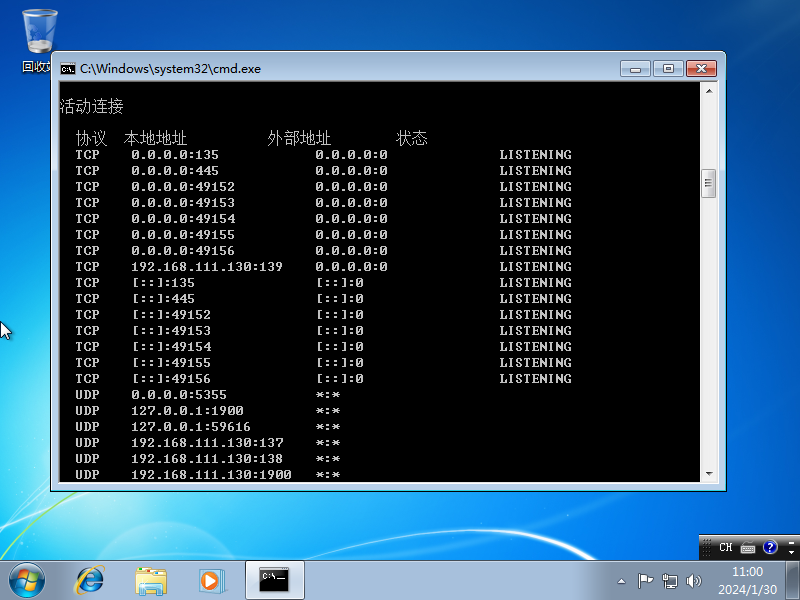Click the local address 0.0.0.0:49152

point(183,187)
